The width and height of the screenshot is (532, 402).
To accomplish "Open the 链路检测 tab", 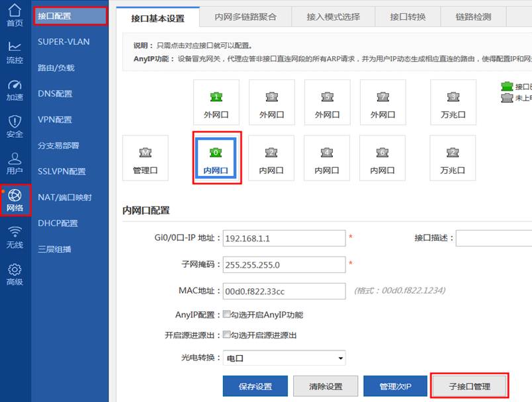I will click(473, 17).
